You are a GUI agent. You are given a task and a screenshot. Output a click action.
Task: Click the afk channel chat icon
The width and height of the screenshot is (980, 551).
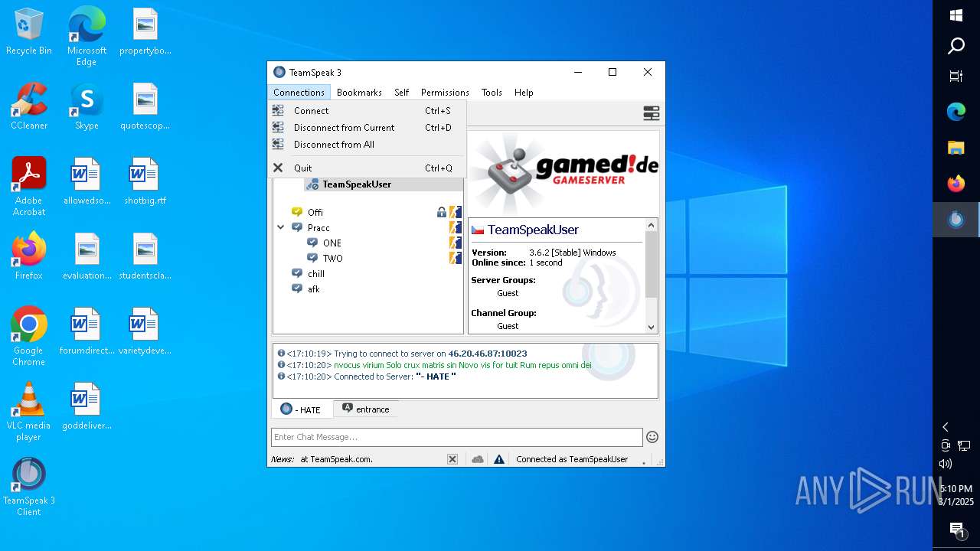(x=297, y=289)
